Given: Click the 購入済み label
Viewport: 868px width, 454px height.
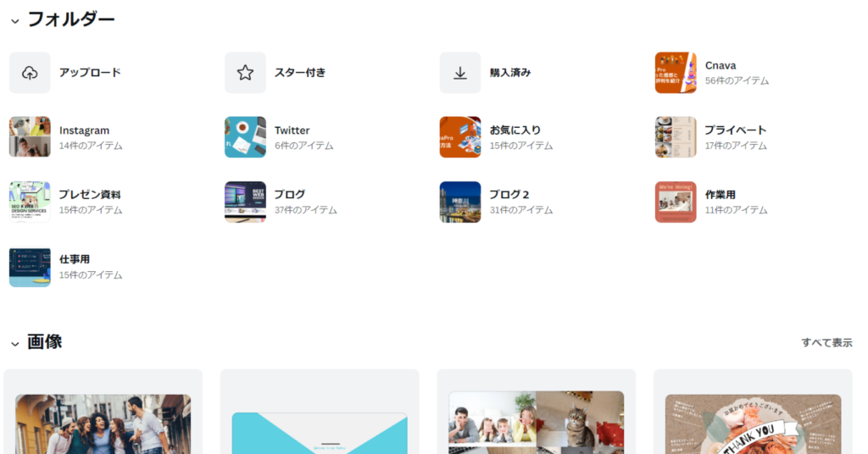Looking at the screenshot, I should [509, 73].
